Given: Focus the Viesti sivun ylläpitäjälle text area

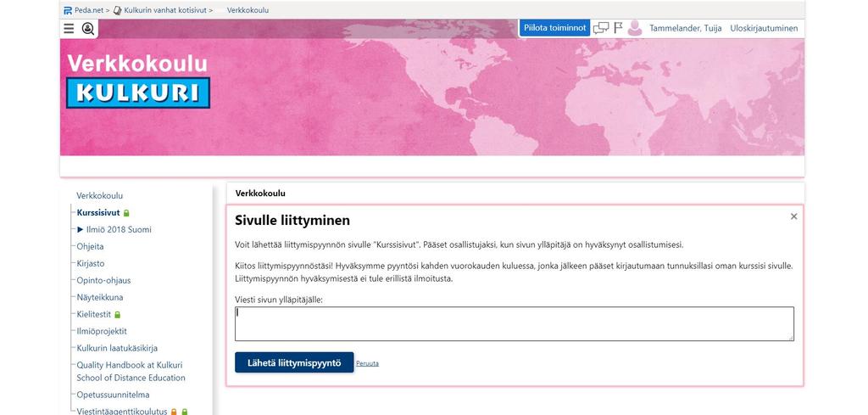Looking at the screenshot, I should [x=515, y=323].
